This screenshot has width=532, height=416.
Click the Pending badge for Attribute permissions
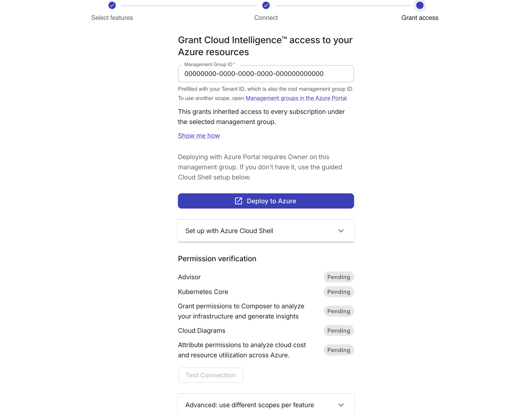point(339,350)
